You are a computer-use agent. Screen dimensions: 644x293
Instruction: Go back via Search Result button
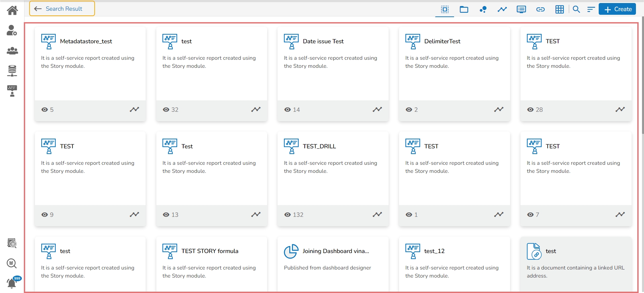click(x=62, y=9)
